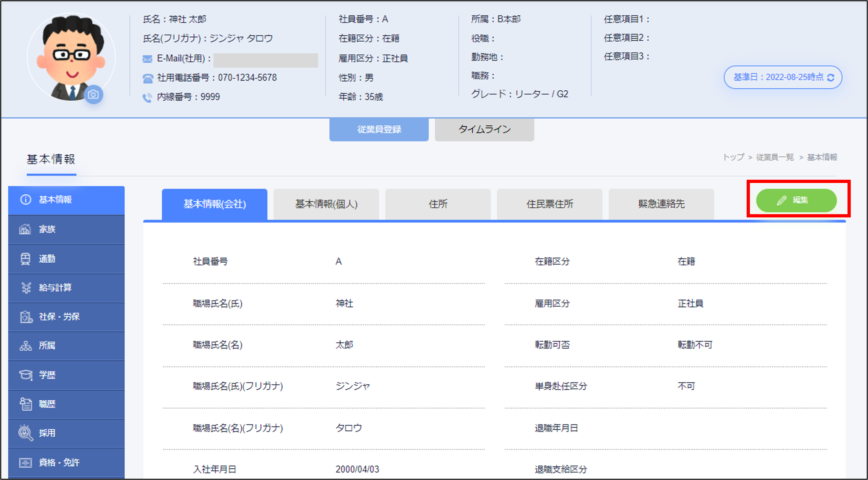Switch to the 住民票住所 tab

pos(549,204)
